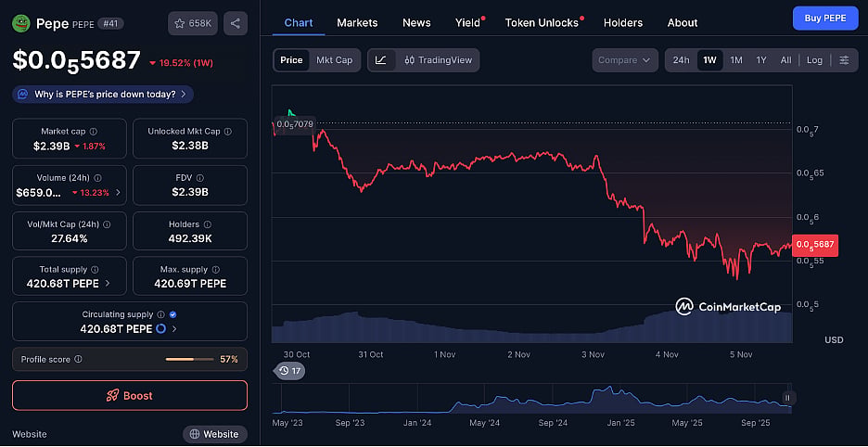Click the circulating supply ring indicator
The height and width of the screenshot is (447, 868).
point(161,329)
